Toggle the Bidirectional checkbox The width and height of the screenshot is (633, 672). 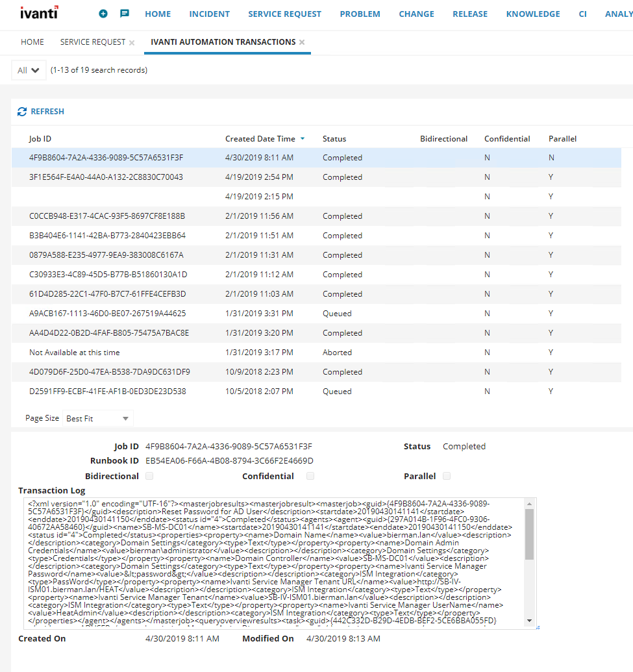(x=149, y=476)
